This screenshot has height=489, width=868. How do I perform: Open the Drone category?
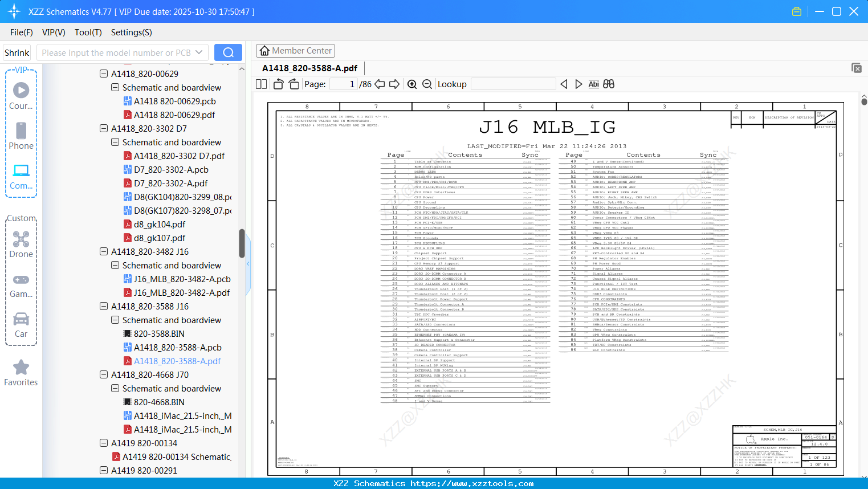click(21, 244)
